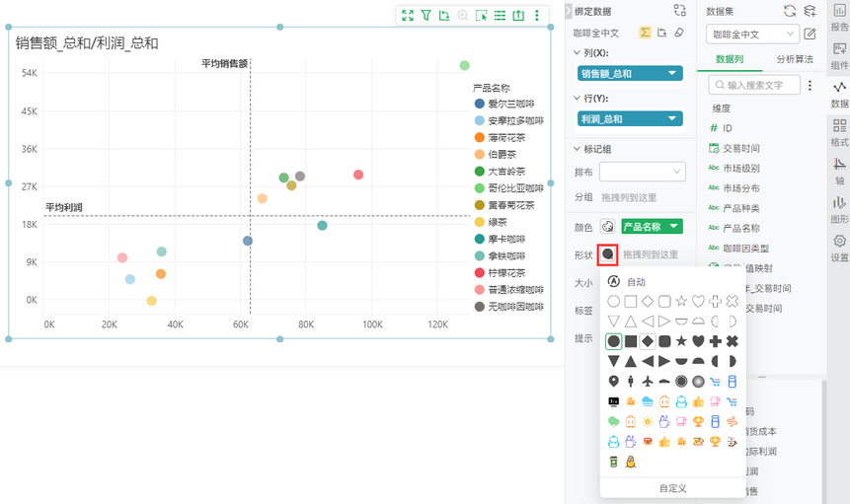
Task: Activate the marquee selection tool in chart toolbar
Action: (482, 15)
